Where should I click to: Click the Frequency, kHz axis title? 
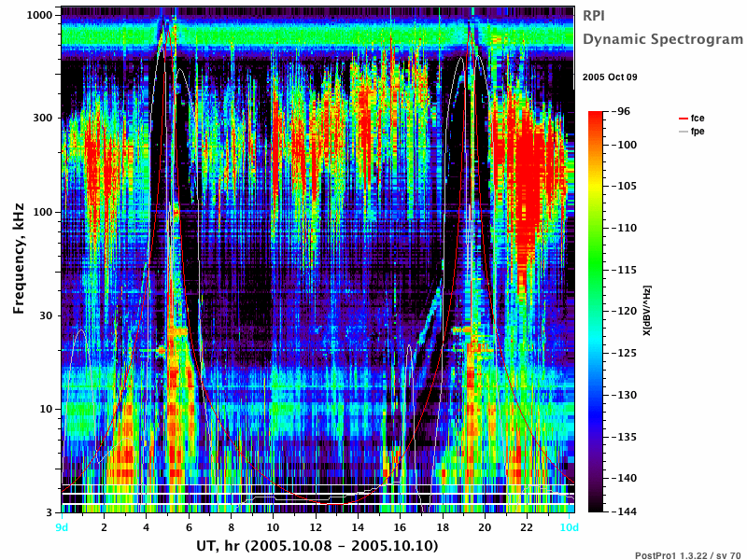pos(19,259)
